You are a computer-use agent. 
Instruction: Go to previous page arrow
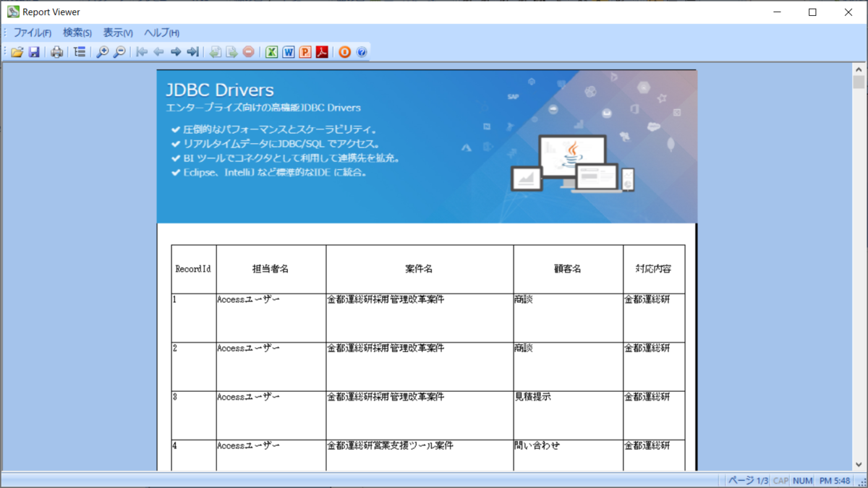(159, 52)
